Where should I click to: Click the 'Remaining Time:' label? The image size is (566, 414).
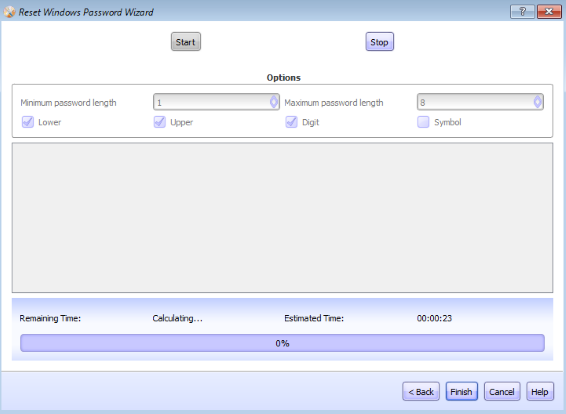(50, 318)
